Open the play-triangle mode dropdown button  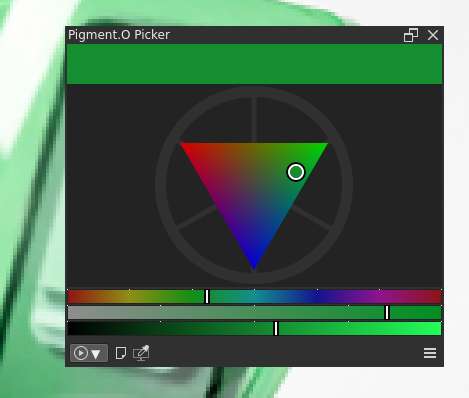click(89, 353)
